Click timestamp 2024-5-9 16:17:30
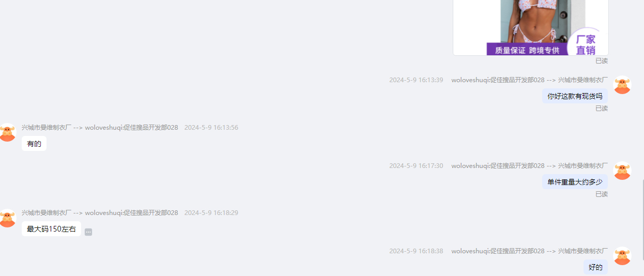 coord(416,165)
